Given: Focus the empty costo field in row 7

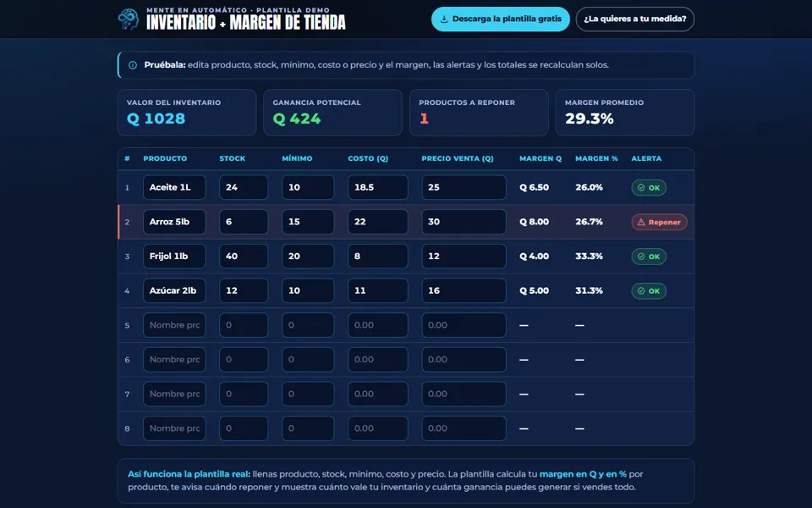Looking at the screenshot, I should [377, 394].
